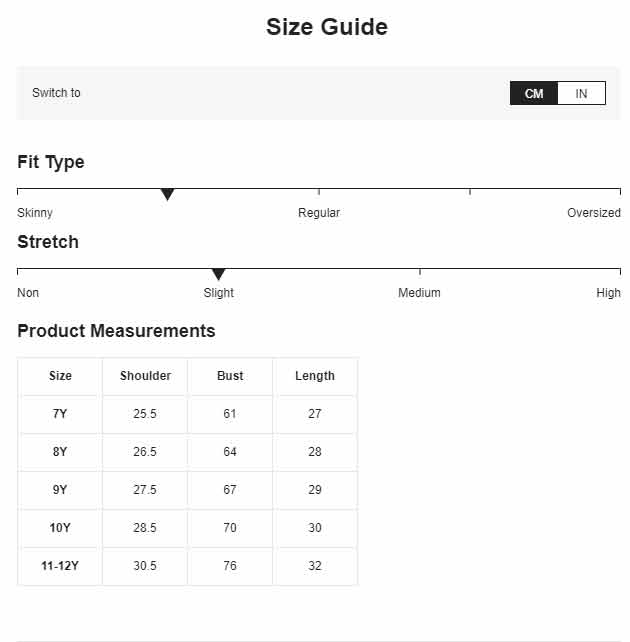
Task: Click the Shoulder column header
Action: coord(145,376)
